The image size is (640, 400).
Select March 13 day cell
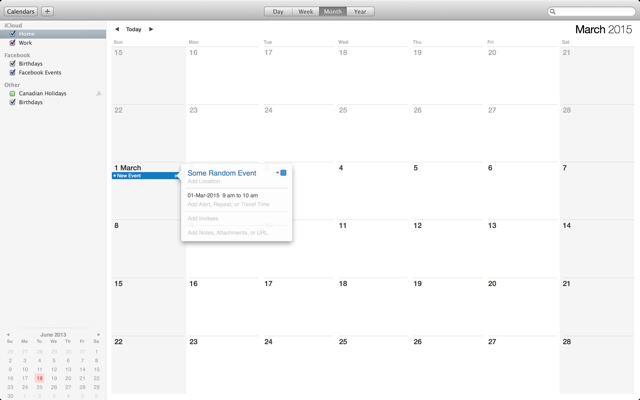click(522, 249)
